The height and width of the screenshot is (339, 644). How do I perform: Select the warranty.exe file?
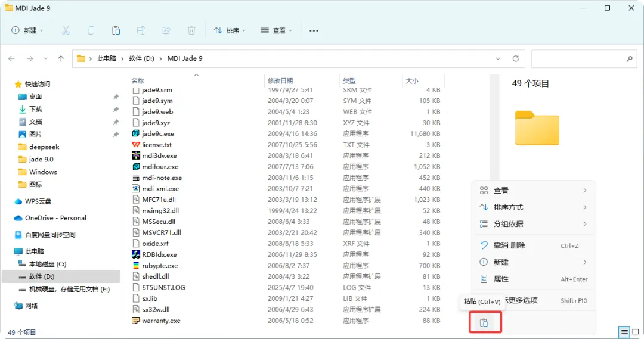pyautogui.click(x=161, y=321)
